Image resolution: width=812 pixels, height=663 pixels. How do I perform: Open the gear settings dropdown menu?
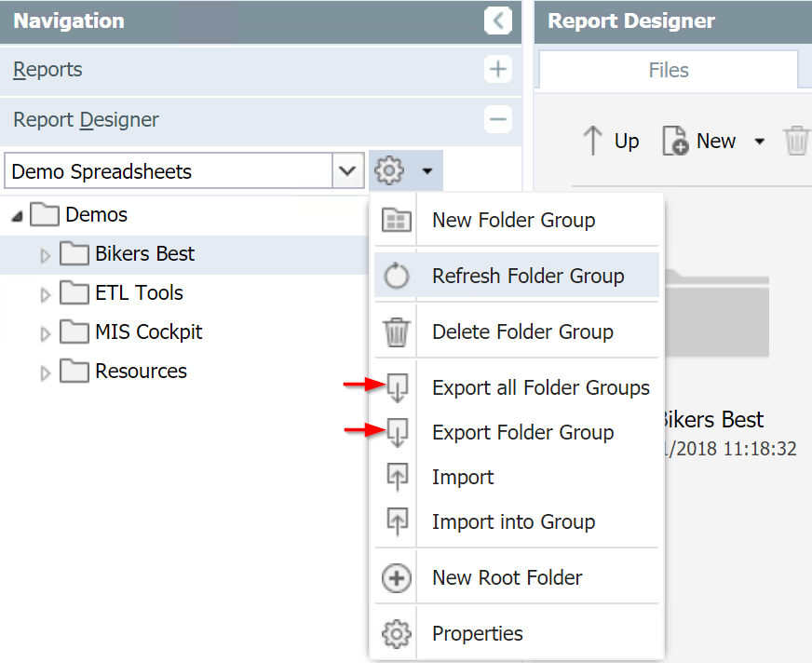pos(405,171)
